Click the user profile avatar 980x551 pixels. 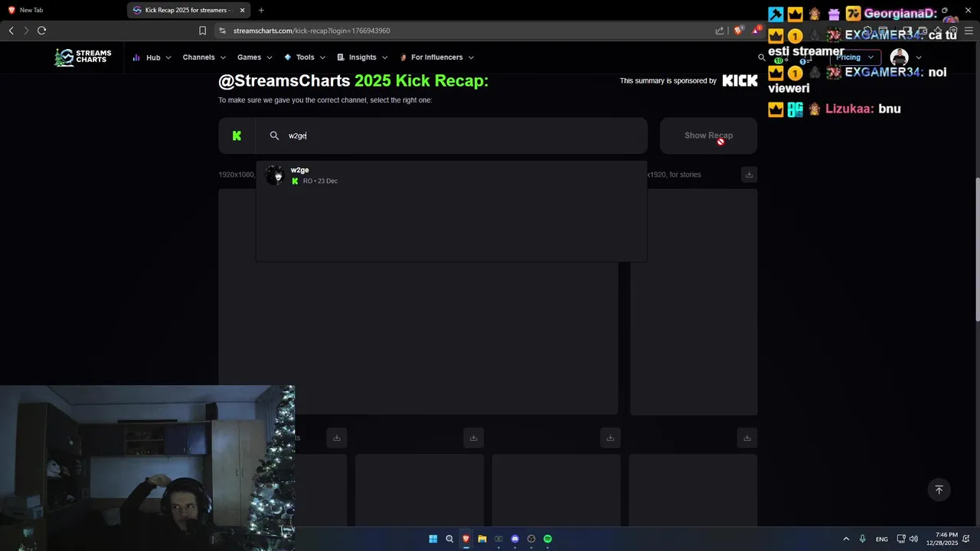click(x=900, y=57)
